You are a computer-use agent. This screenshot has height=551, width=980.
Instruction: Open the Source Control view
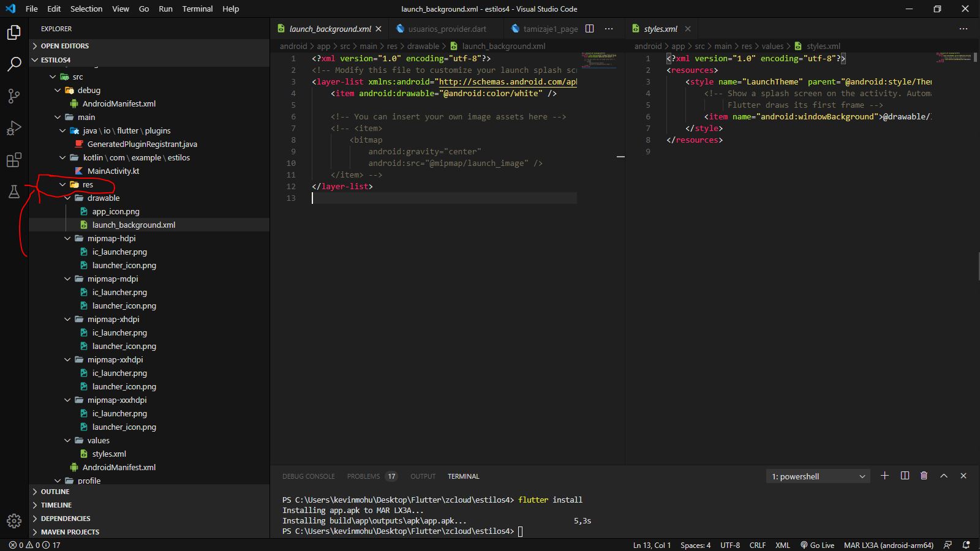(x=13, y=96)
